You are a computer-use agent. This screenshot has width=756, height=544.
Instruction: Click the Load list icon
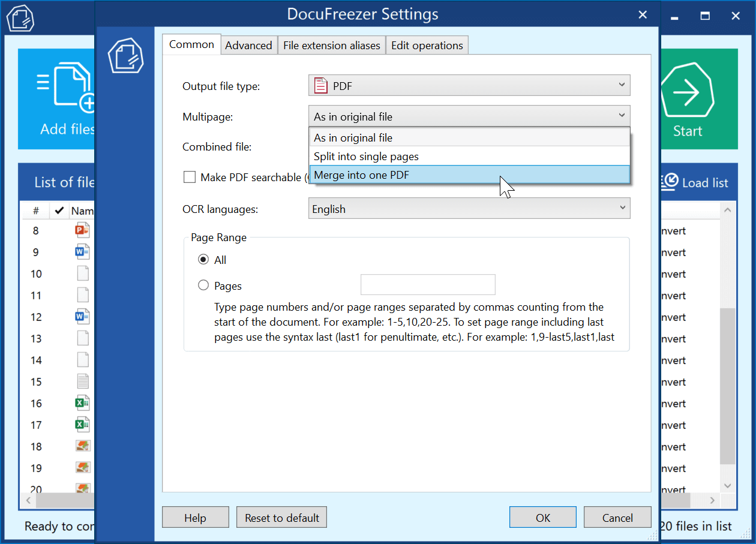tap(670, 182)
